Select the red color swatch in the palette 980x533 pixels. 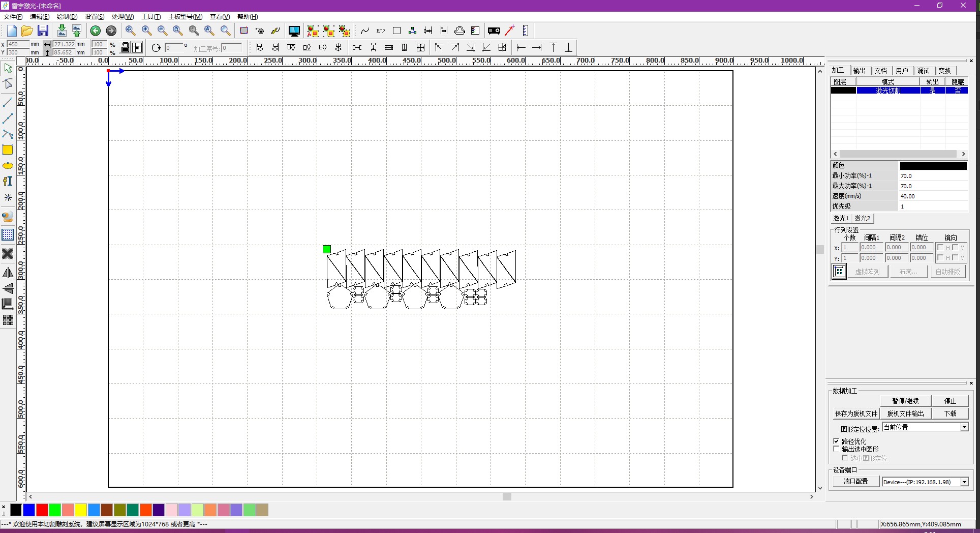42,510
